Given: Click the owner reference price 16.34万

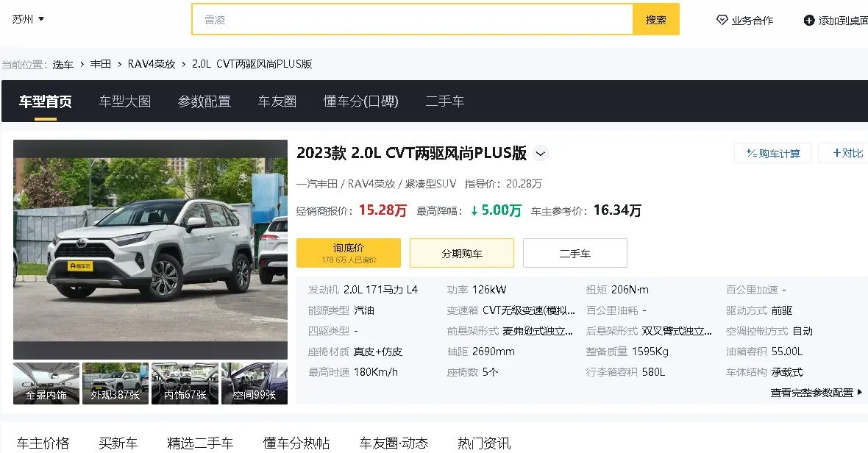Looking at the screenshot, I should pyautogui.click(x=617, y=210).
